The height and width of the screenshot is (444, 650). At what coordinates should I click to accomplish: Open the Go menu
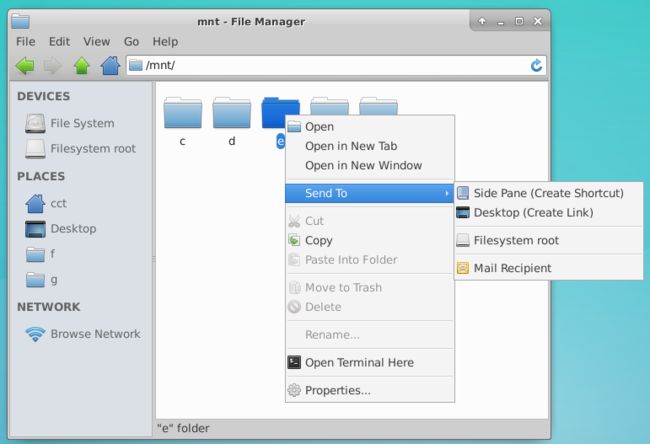pyautogui.click(x=131, y=41)
